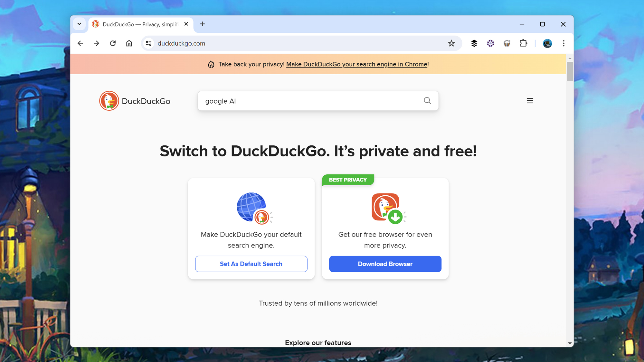Click the Chrome profile avatar icon

click(x=547, y=43)
